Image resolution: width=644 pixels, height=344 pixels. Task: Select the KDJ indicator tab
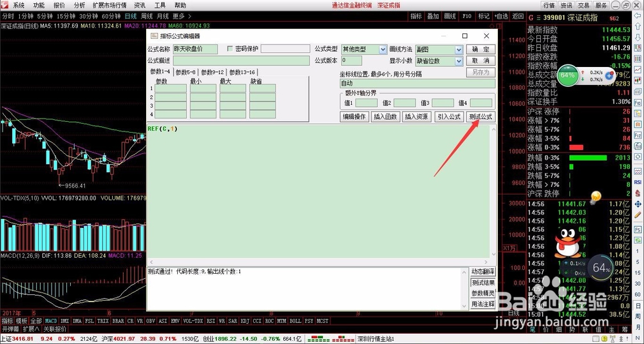[244, 321]
